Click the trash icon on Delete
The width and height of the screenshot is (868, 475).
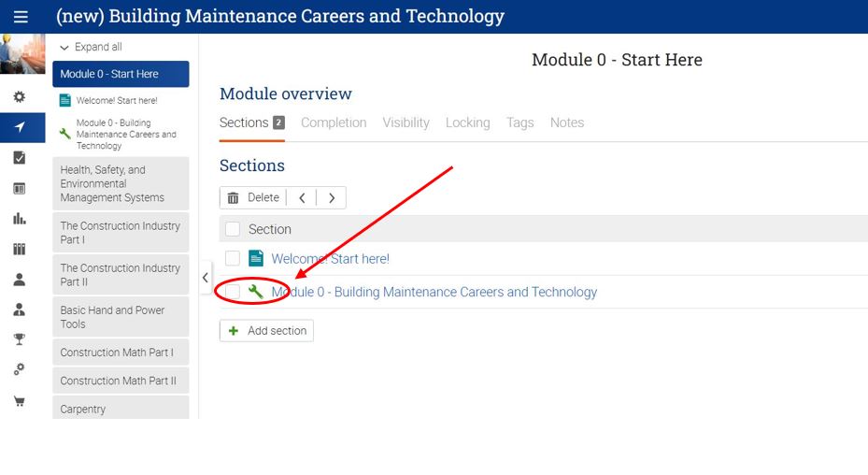point(234,198)
